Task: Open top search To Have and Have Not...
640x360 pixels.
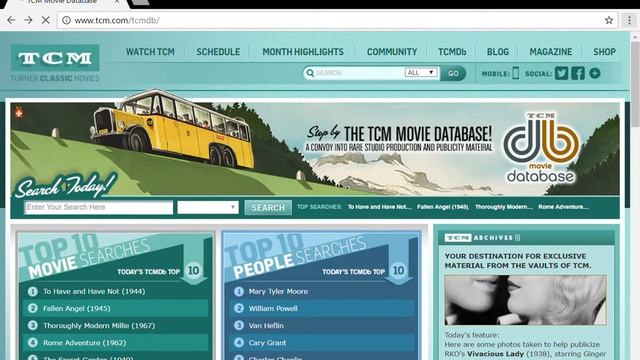Action: 380,207
